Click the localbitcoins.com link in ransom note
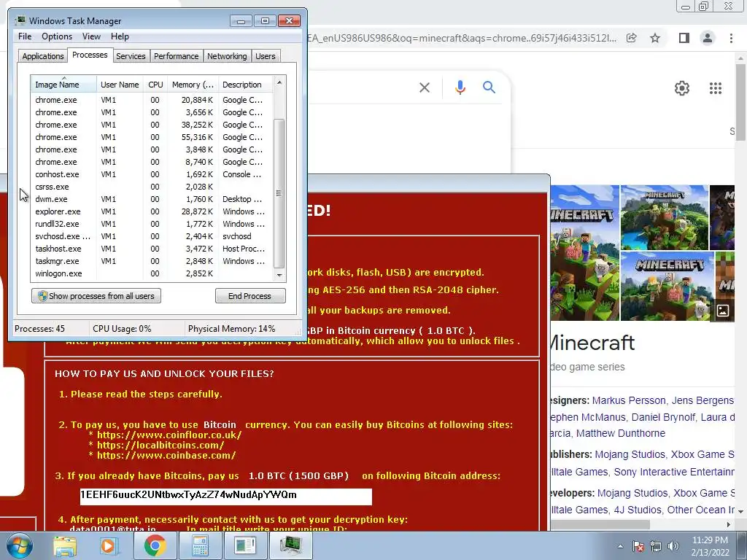 coord(160,446)
